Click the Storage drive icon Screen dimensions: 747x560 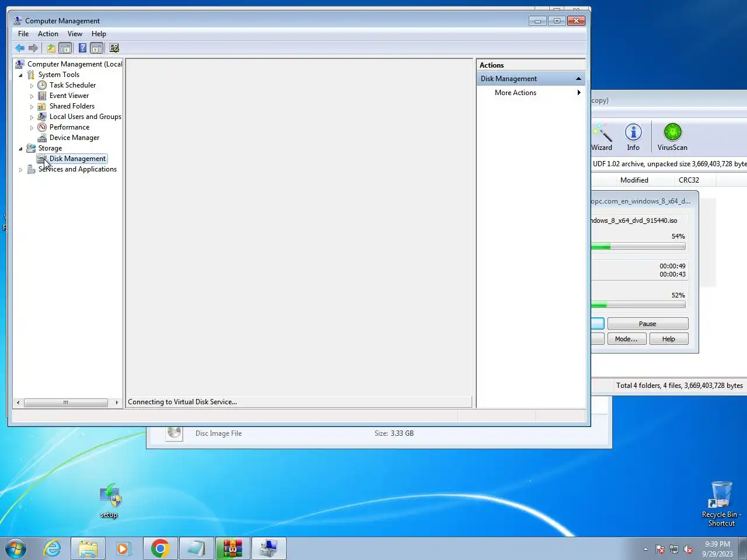[31, 148]
